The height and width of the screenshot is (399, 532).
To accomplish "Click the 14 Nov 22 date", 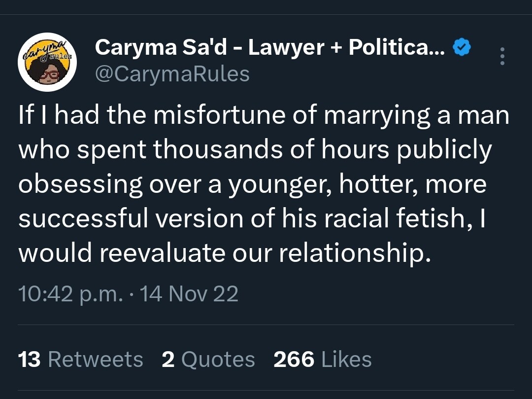I will 189,294.
